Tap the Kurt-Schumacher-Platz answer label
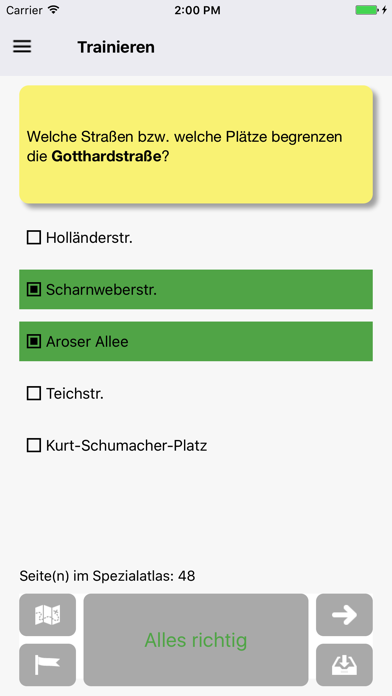392x696 pixels. coord(127,445)
